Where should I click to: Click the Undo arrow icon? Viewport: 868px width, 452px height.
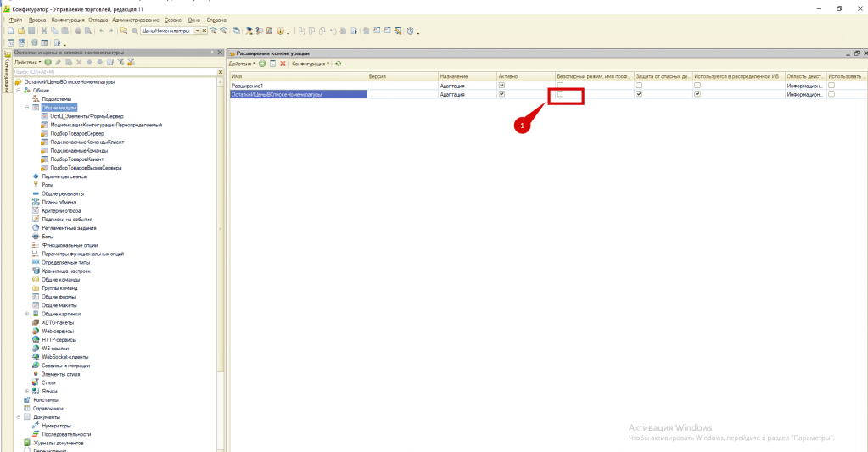101,31
